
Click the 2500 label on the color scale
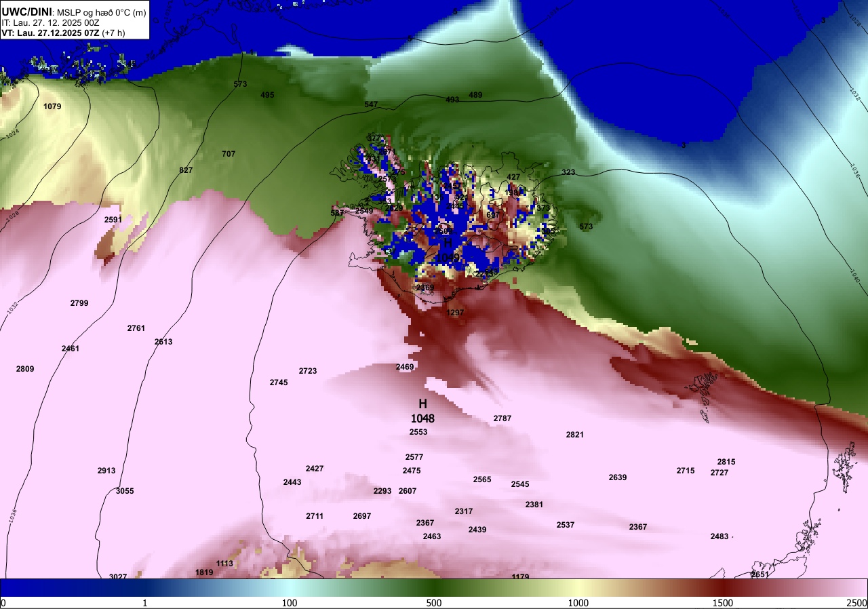(x=857, y=603)
